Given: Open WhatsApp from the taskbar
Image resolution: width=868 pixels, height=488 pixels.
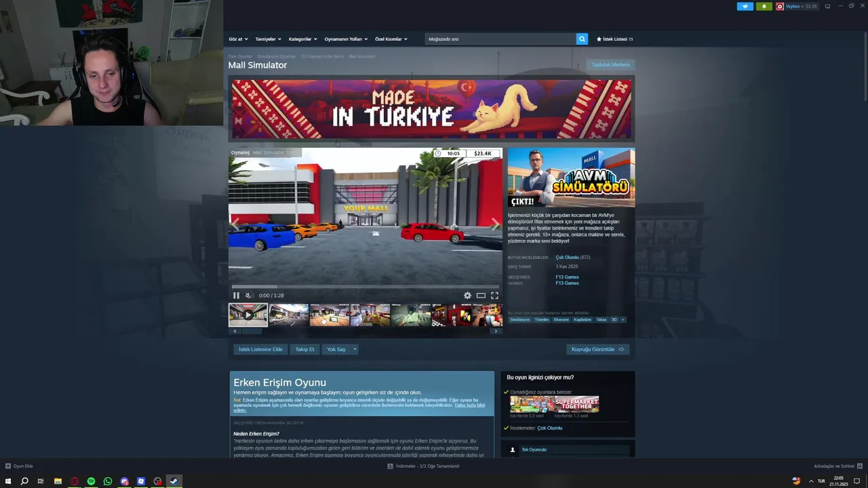Looking at the screenshot, I should pos(108,481).
